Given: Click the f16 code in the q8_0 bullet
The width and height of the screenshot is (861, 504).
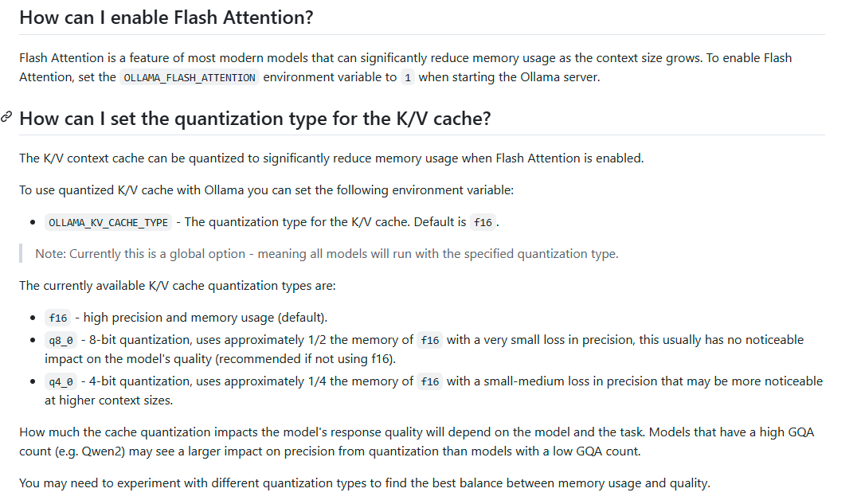Looking at the screenshot, I should pos(430,341).
